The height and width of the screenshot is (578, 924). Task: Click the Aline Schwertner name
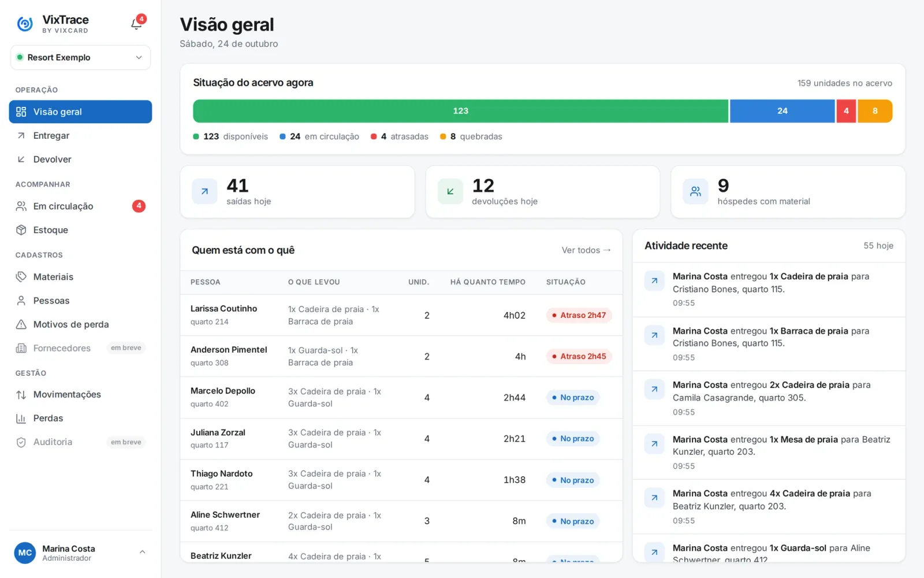click(225, 514)
